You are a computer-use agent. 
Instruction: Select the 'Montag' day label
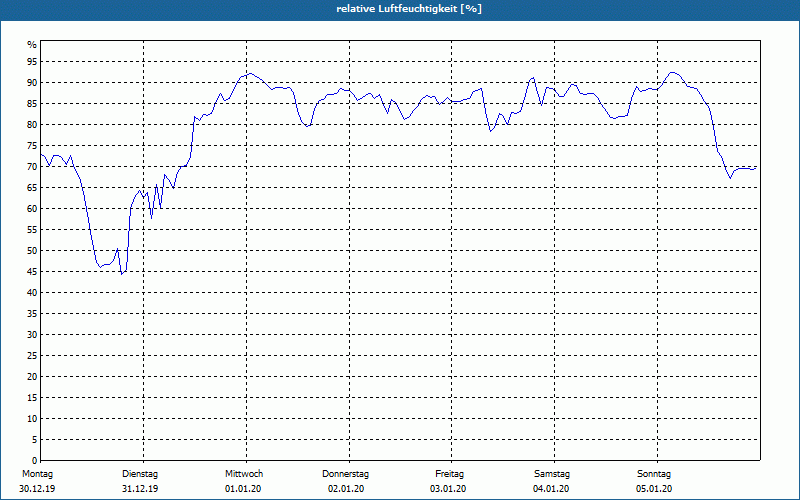(x=37, y=474)
